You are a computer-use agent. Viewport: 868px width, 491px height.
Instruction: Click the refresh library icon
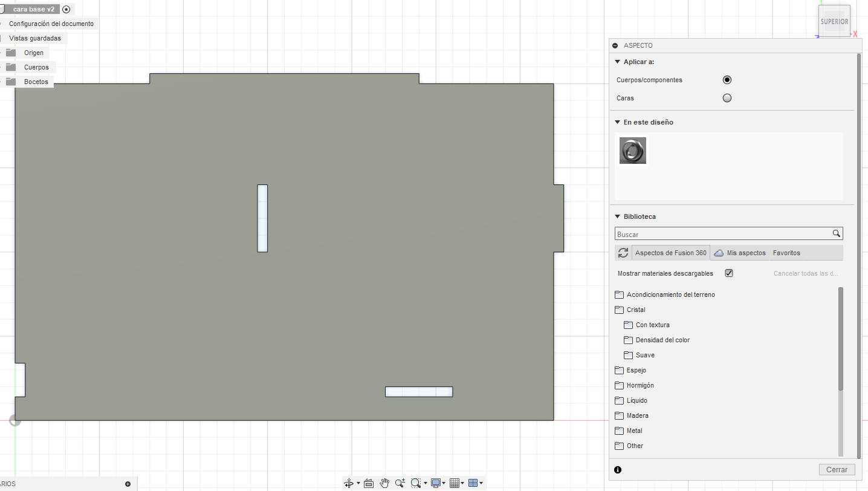coord(623,253)
